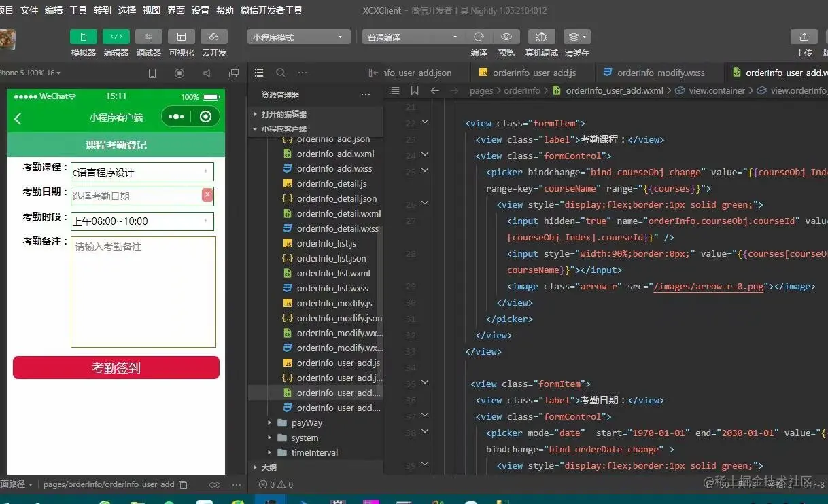Open the 考勤课程 course picker
828x504 pixels.
coord(142,172)
